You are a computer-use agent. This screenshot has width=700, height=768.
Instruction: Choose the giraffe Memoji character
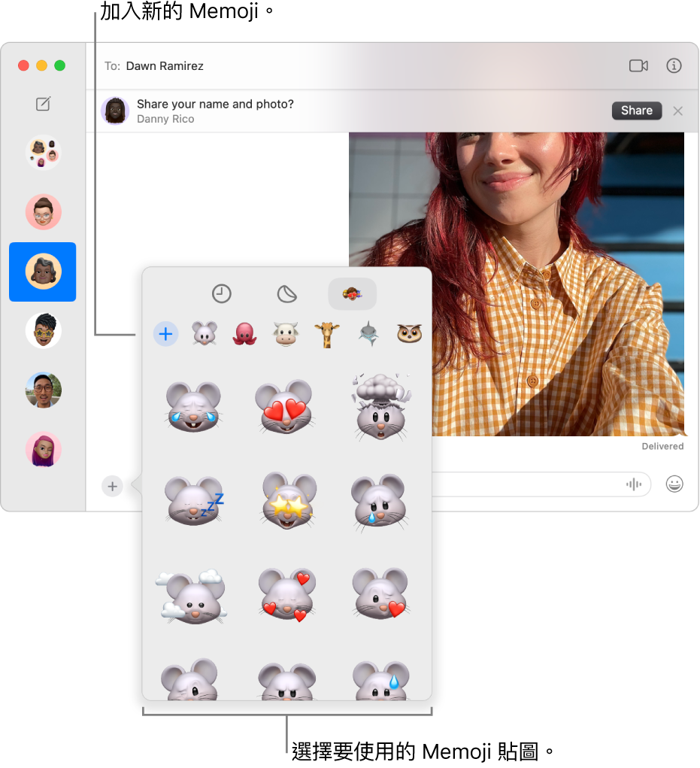327,335
